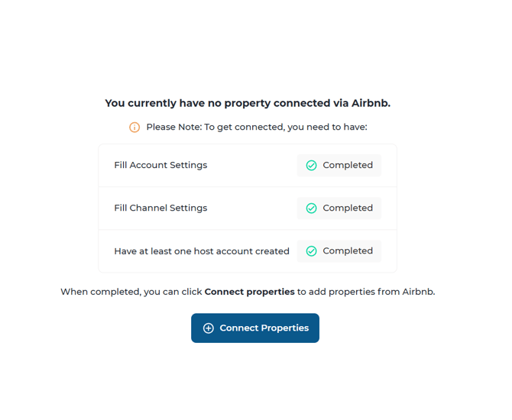Open the Fill Channel Settings requirement
Viewport: 512px width, 420px height.
pyautogui.click(x=160, y=208)
